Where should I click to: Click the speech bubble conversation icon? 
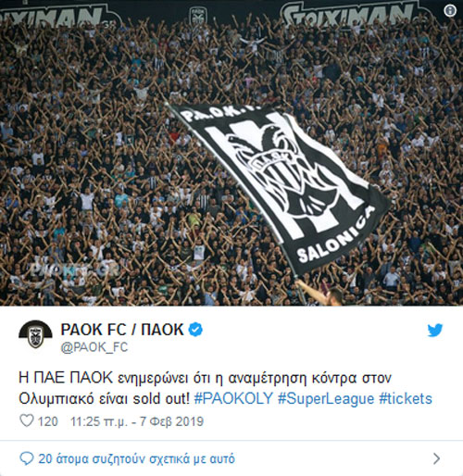click(26, 458)
